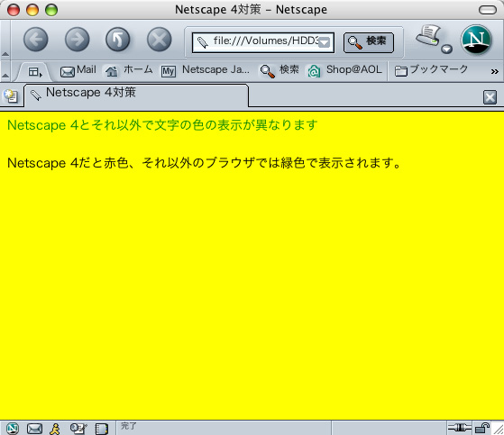This screenshot has width=504, height=435.
Task: Select the Netscape 4対策 tab
Action: [136, 95]
